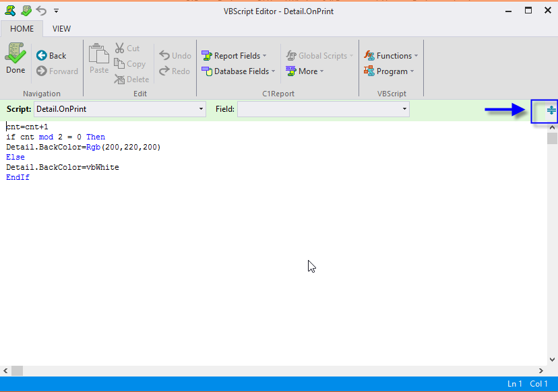558x392 pixels.
Task: Click the vertical scrollbar up arrow
Action: [553, 127]
